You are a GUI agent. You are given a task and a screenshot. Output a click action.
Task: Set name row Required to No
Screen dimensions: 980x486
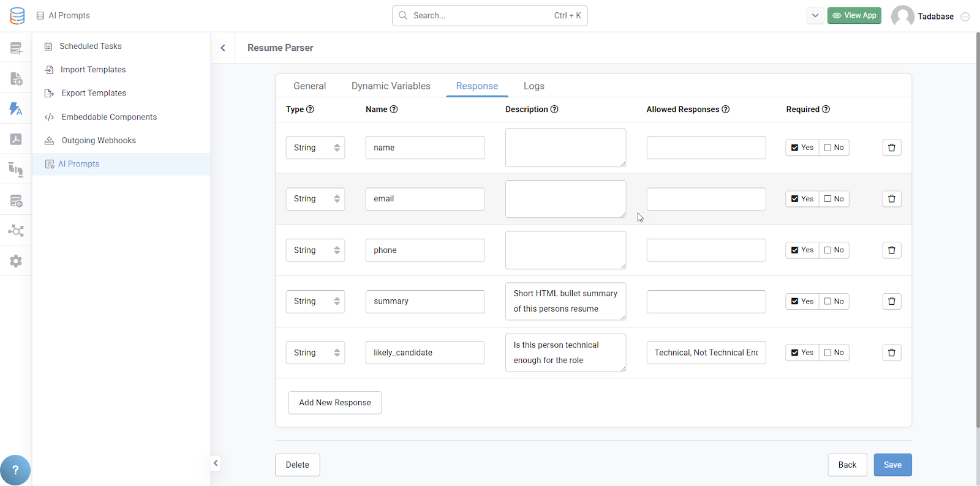(834, 148)
